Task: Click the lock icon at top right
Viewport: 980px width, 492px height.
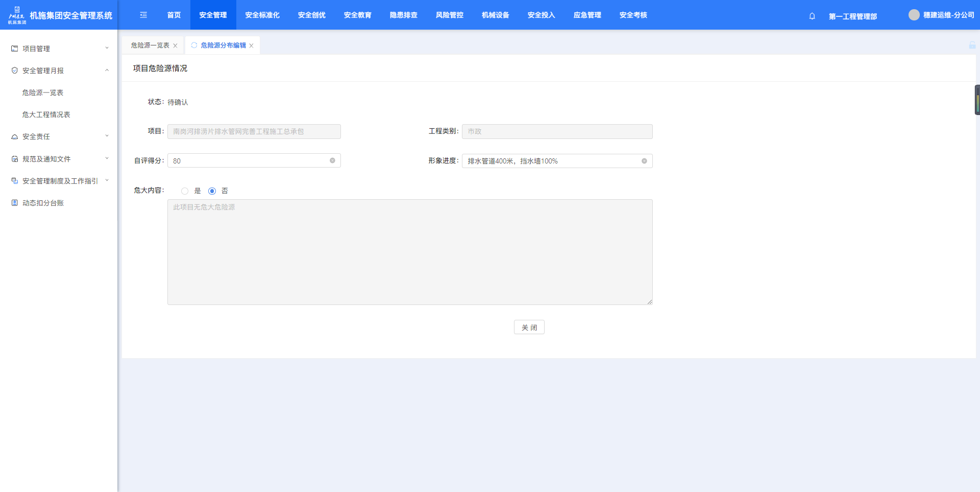Action: coord(972,45)
